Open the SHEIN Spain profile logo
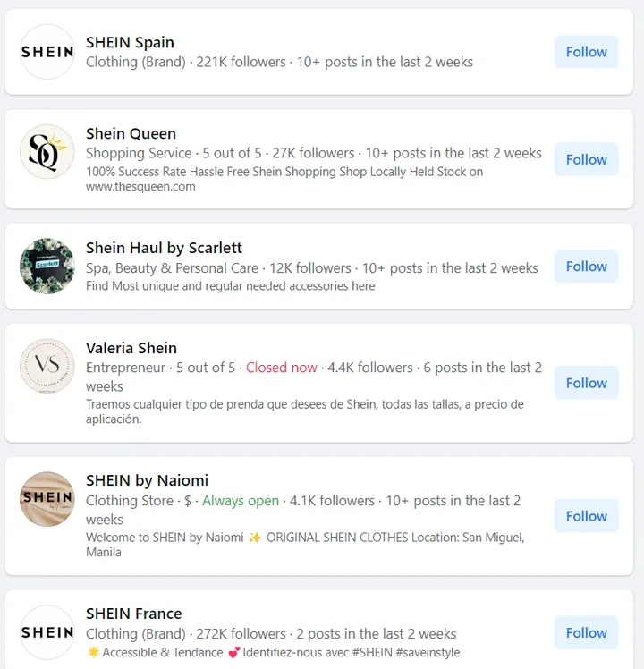 [x=47, y=52]
